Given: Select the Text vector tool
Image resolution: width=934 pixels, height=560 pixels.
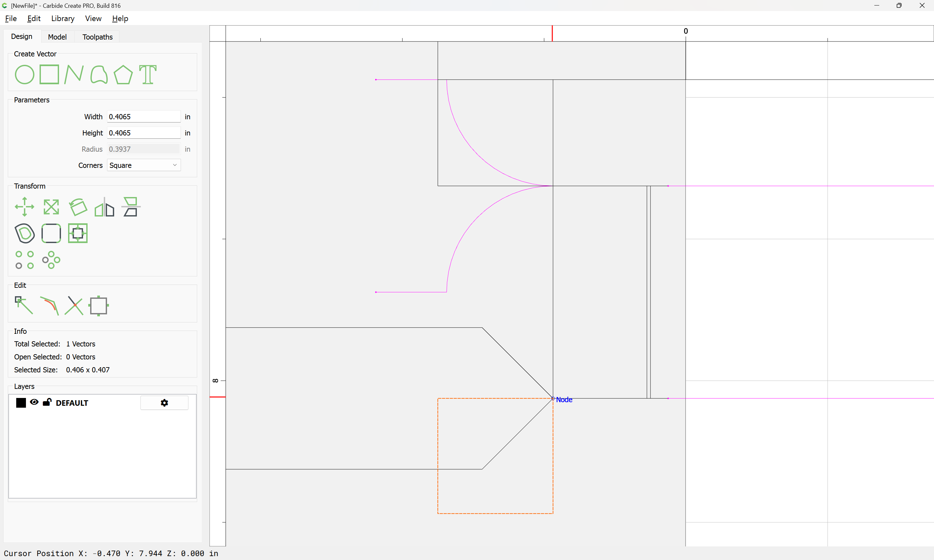Looking at the screenshot, I should tap(148, 74).
